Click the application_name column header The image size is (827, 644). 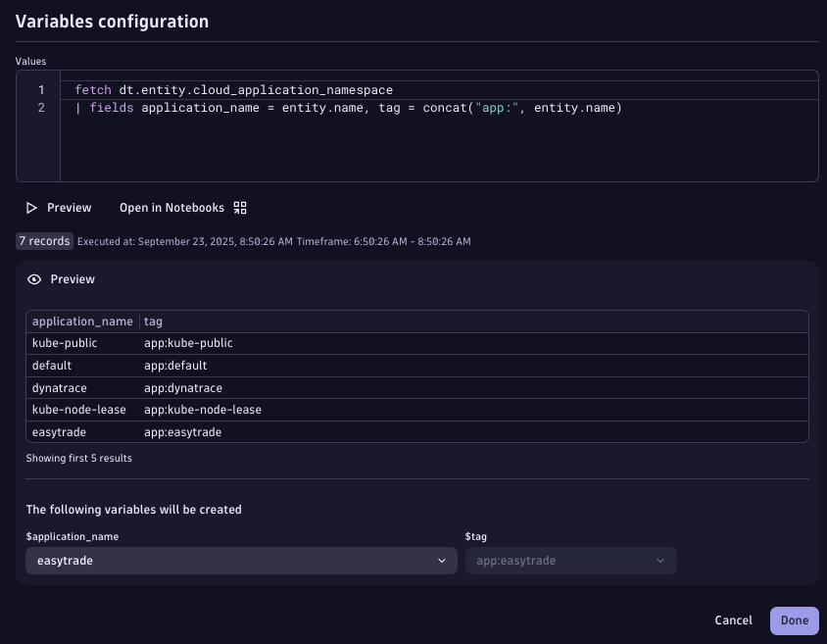tap(82, 322)
